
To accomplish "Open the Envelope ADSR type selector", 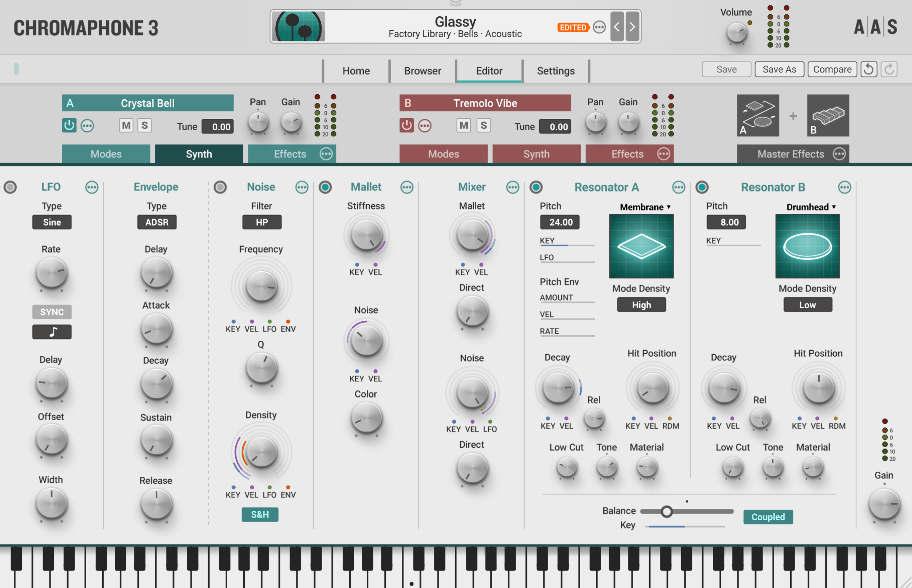I will pyautogui.click(x=157, y=222).
